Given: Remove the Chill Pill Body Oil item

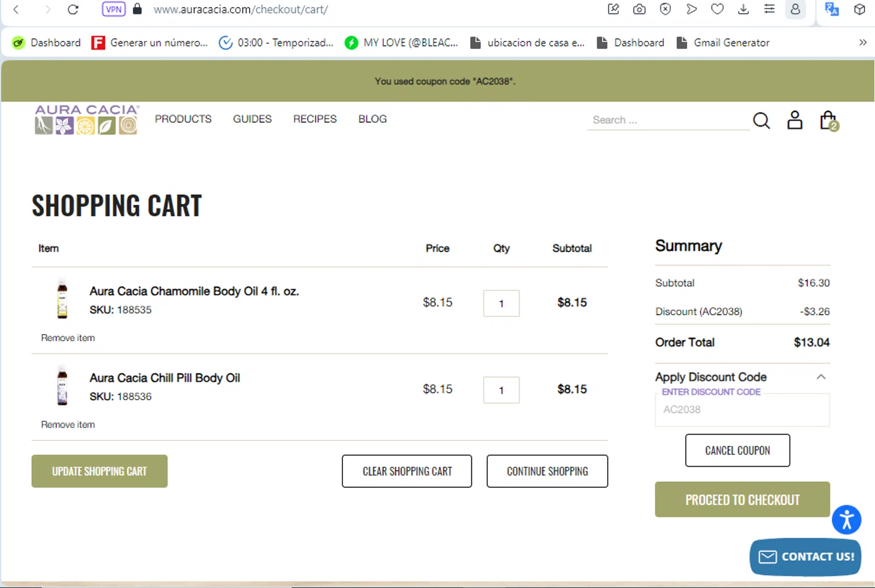Looking at the screenshot, I should tap(68, 425).
